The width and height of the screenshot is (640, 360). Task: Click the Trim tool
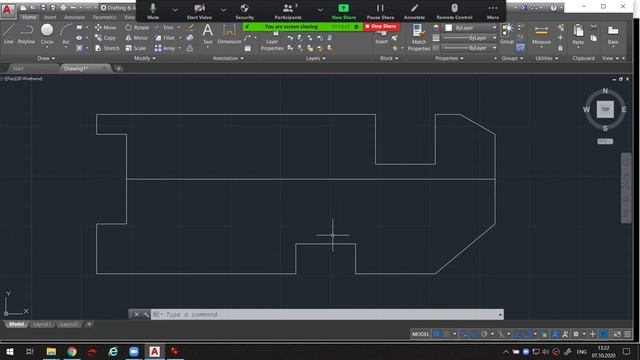pos(164,27)
